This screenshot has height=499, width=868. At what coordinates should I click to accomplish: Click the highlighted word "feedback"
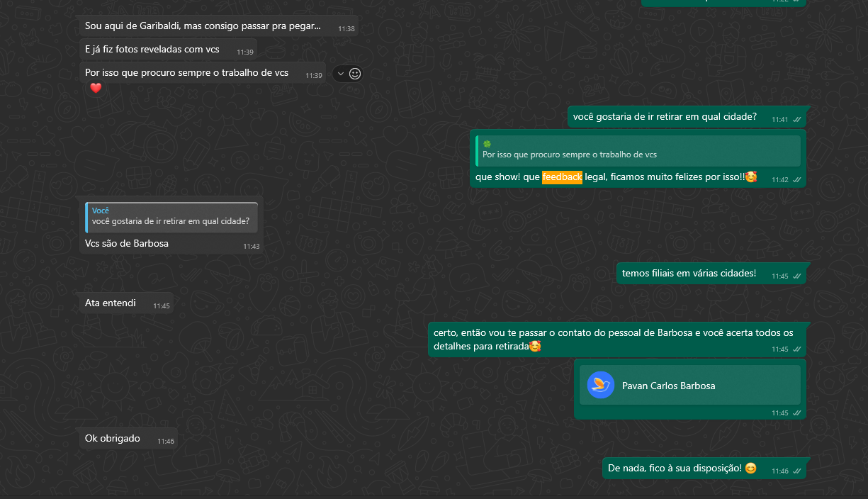coord(562,177)
